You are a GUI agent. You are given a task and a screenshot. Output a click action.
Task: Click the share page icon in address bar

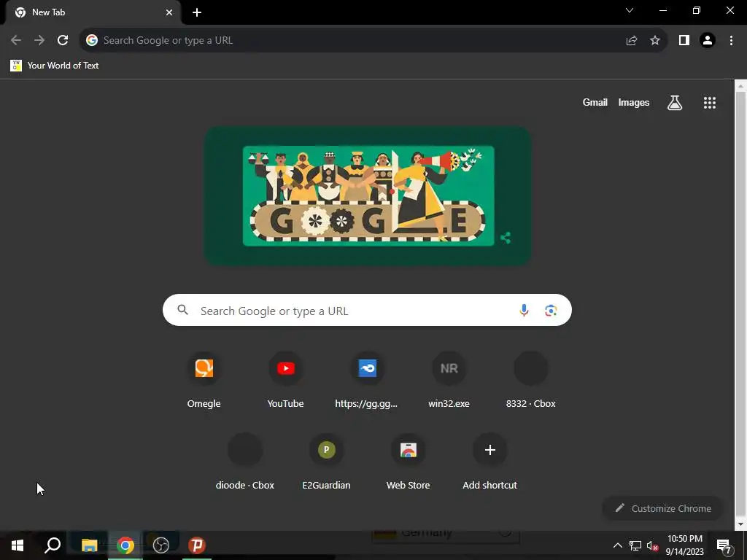(632, 41)
